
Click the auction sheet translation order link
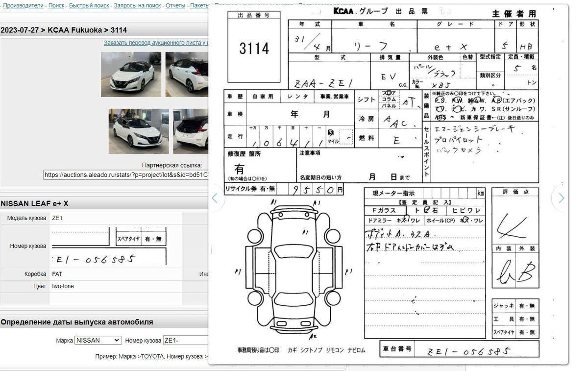(x=156, y=43)
